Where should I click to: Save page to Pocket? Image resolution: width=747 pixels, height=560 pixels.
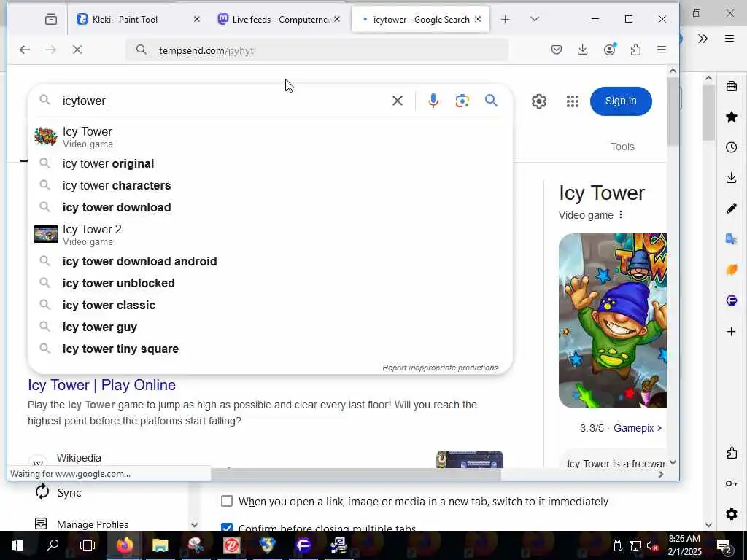(x=557, y=50)
